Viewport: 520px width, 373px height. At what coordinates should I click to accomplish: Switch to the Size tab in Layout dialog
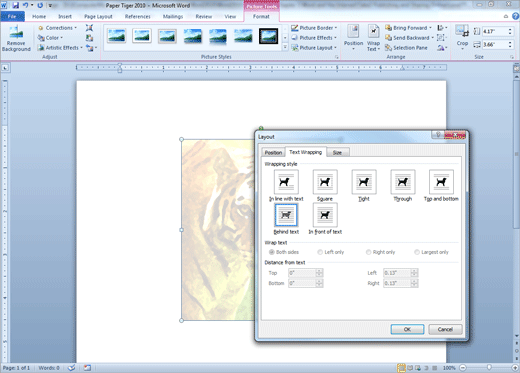point(337,152)
